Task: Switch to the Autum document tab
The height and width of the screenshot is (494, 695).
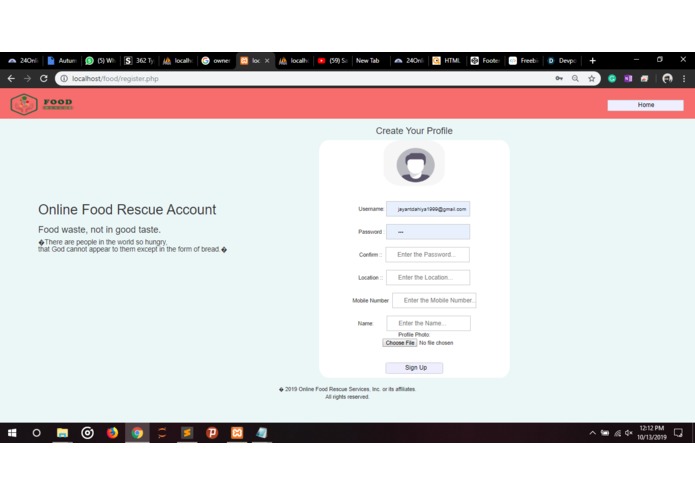Action: (x=62, y=61)
